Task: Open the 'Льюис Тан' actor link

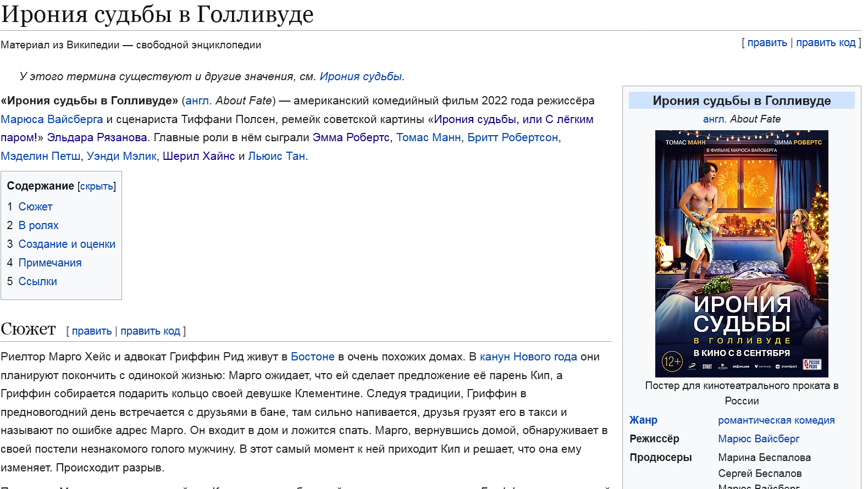Action: pos(277,156)
